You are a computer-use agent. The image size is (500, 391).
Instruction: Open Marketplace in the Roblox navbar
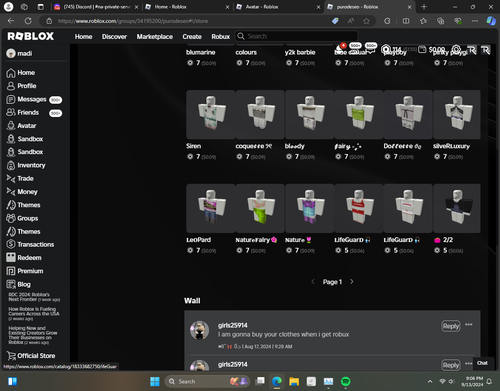155,37
